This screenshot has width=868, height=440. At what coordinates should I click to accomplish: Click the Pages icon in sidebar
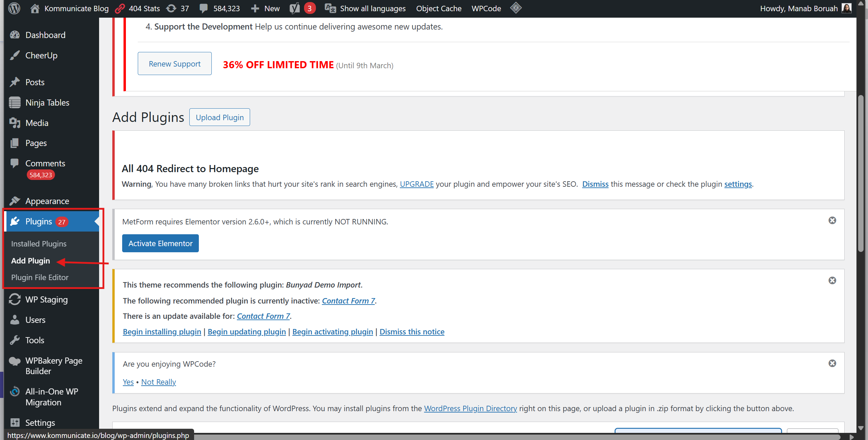click(x=15, y=143)
